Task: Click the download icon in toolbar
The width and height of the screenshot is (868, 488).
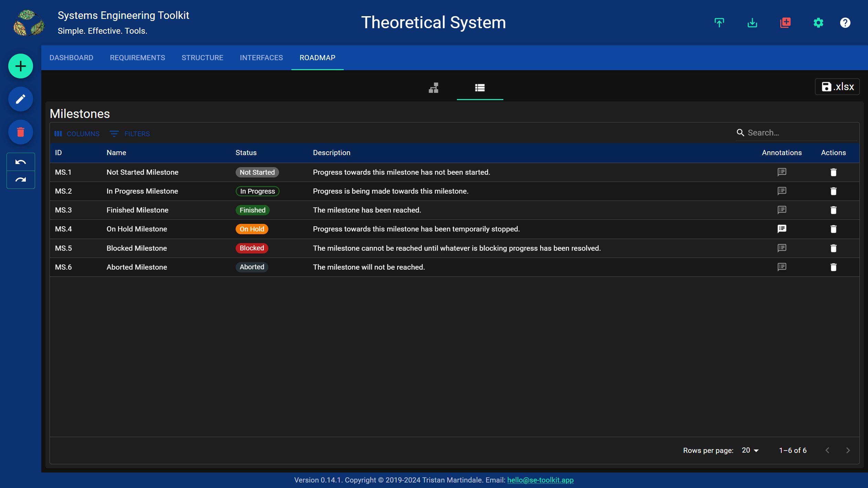Action: (752, 23)
